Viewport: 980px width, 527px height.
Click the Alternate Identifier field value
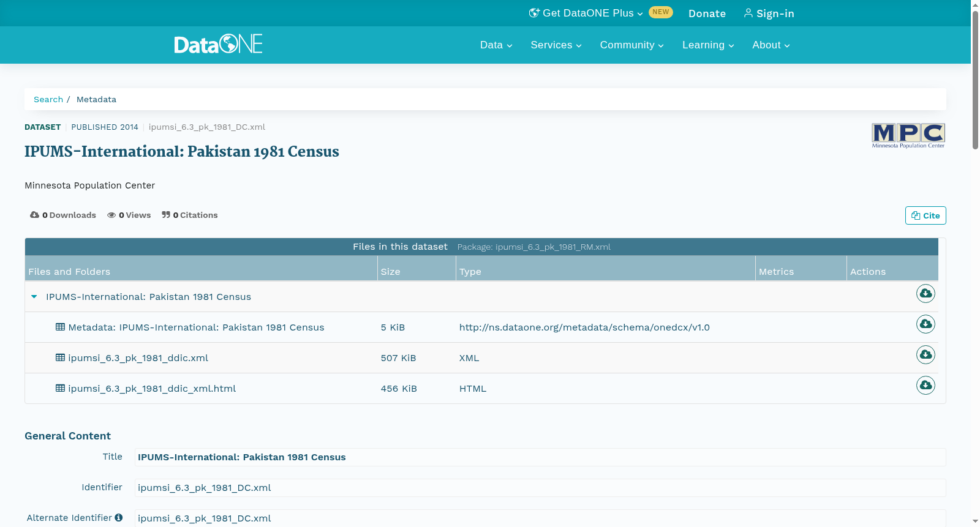coord(540,518)
